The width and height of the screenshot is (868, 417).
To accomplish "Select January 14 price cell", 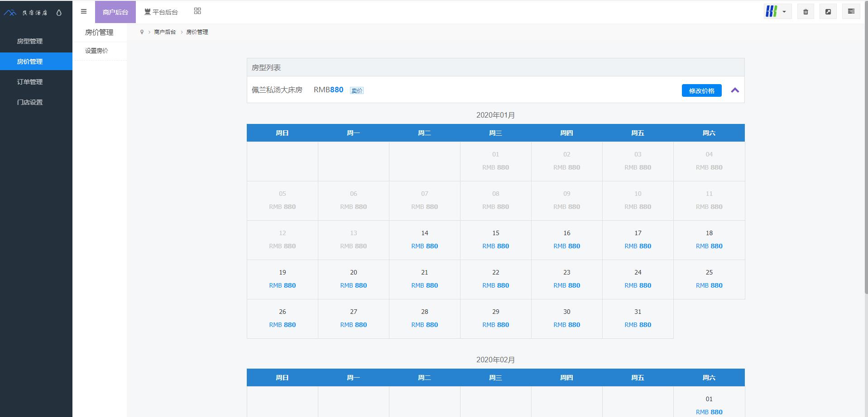I will (x=424, y=240).
